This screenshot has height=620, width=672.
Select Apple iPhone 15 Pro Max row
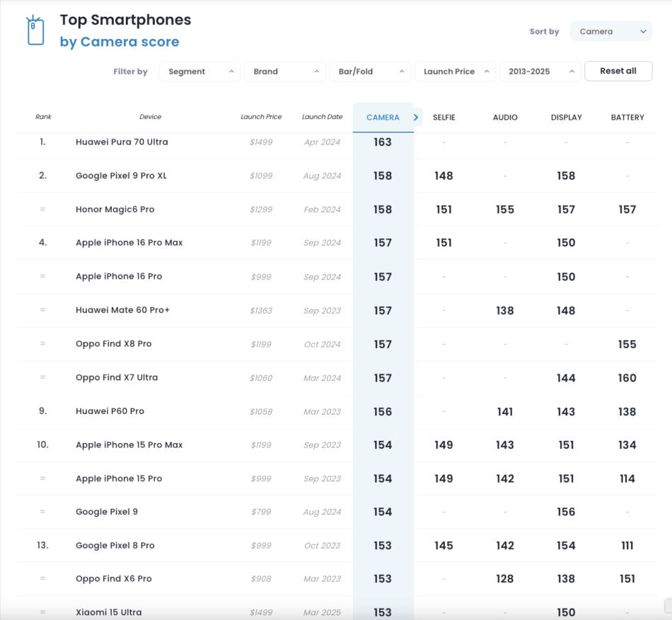337,445
